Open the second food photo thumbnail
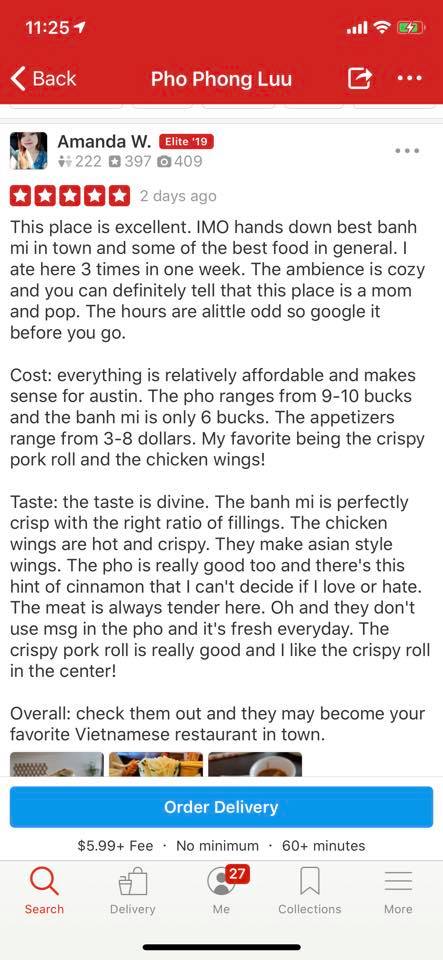Screen dimensions: 443x960 tap(156, 764)
